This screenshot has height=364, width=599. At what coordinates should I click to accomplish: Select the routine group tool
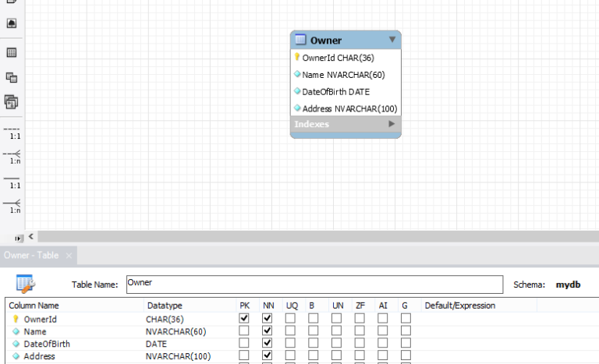coord(12,101)
